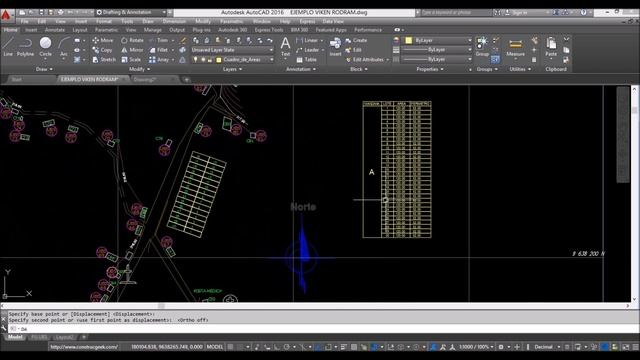This screenshot has width=640, height=360.
Task: Add a new drawing tab with plus
Action: 187,80
